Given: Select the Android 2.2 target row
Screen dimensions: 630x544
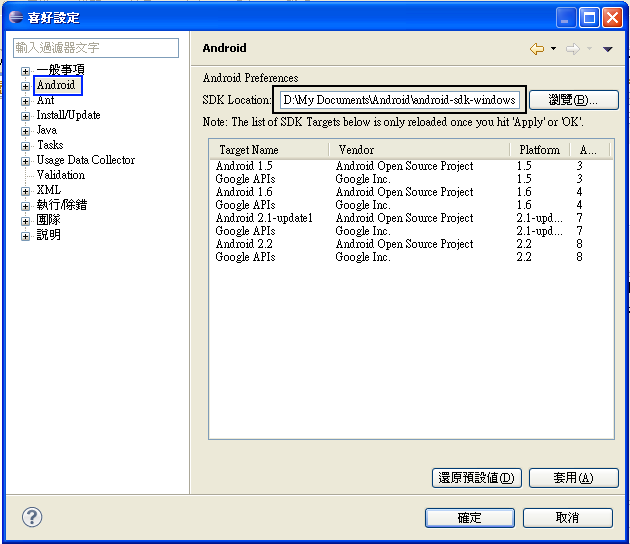Looking at the screenshot, I should tap(411, 244).
